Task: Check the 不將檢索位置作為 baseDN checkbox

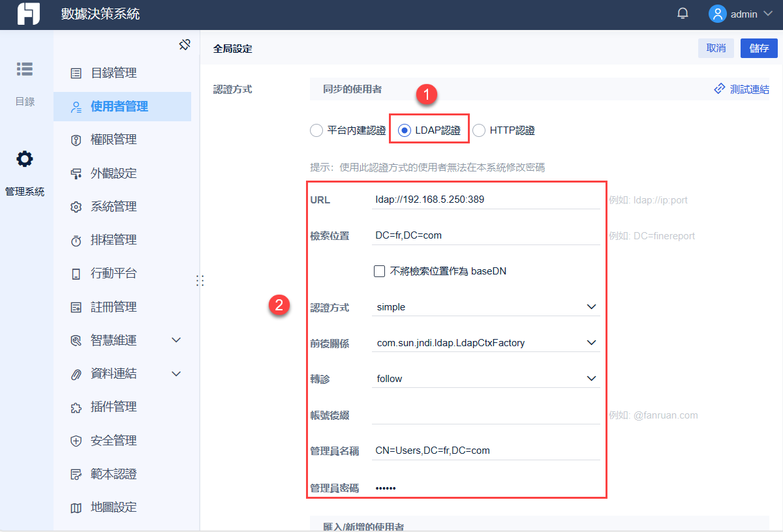Action: pos(379,271)
